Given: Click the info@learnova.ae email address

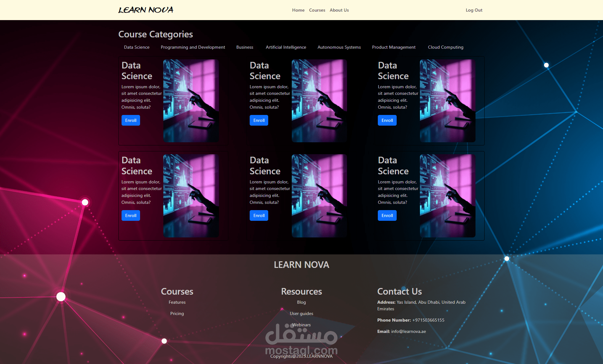Looking at the screenshot, I should coord(408,331).
